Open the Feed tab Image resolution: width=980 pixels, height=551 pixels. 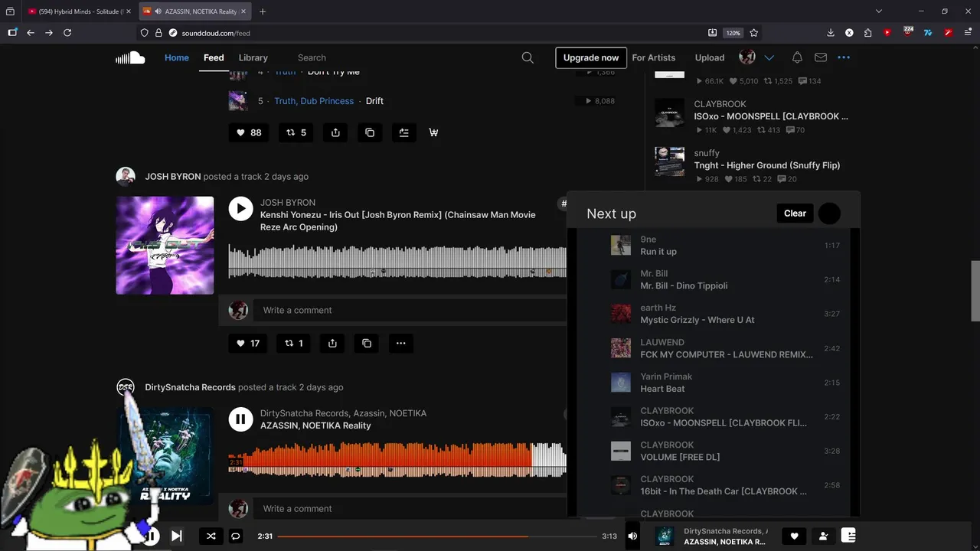214,57
